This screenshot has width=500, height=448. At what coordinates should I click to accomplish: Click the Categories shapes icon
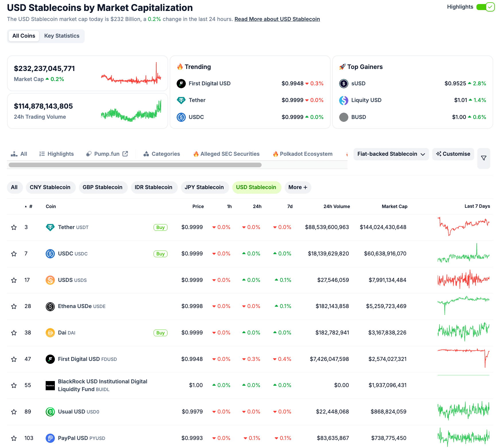[146, 154]
